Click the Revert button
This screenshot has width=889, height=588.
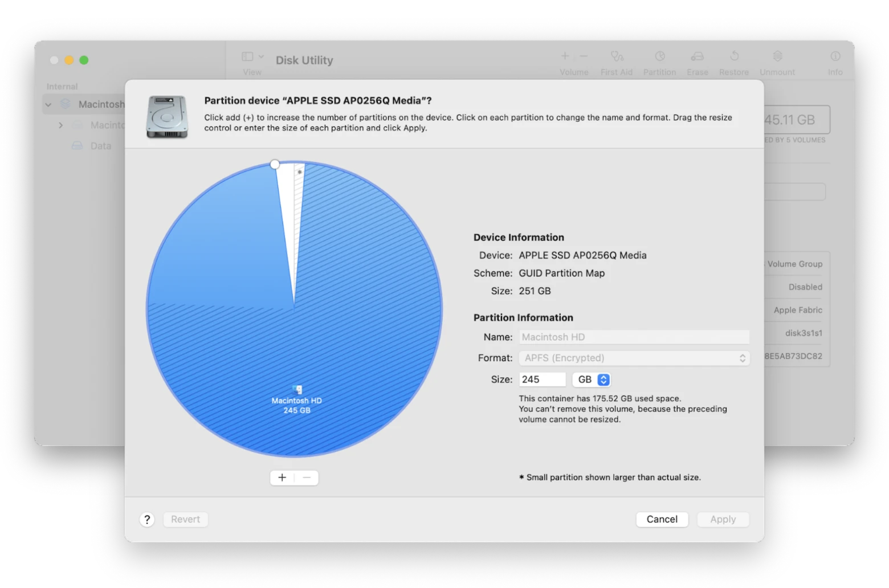tap(185, 519)
